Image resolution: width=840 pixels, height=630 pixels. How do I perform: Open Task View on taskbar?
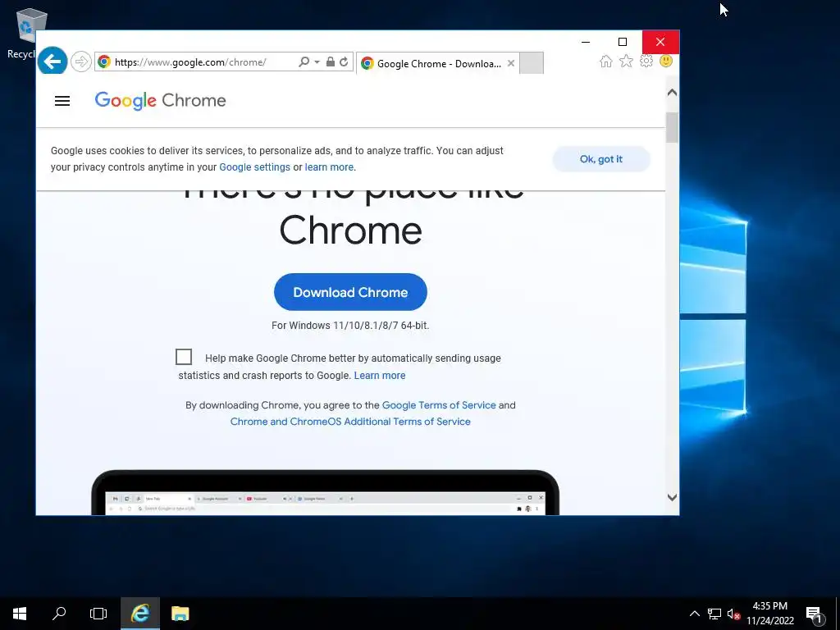coord(98,614)
